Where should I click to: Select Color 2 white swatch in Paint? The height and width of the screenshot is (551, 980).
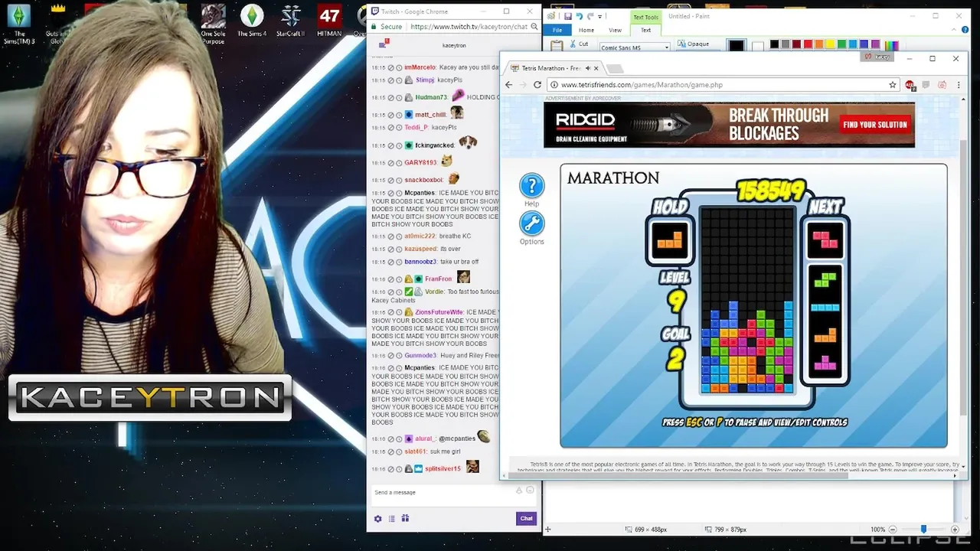pyautogui.click(x=757, y=46)
